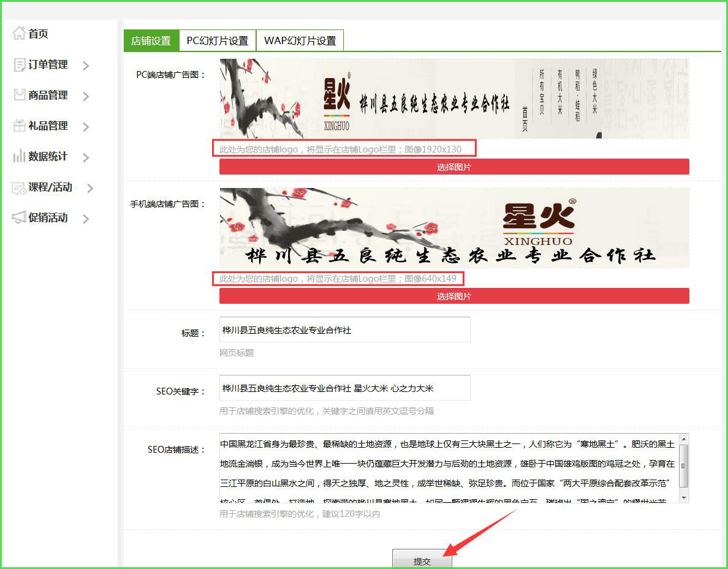Screen dimensions: 728x569
Task: Click the SEO店铺描述 textarea scrollbar down arrow
Action: 684,497
